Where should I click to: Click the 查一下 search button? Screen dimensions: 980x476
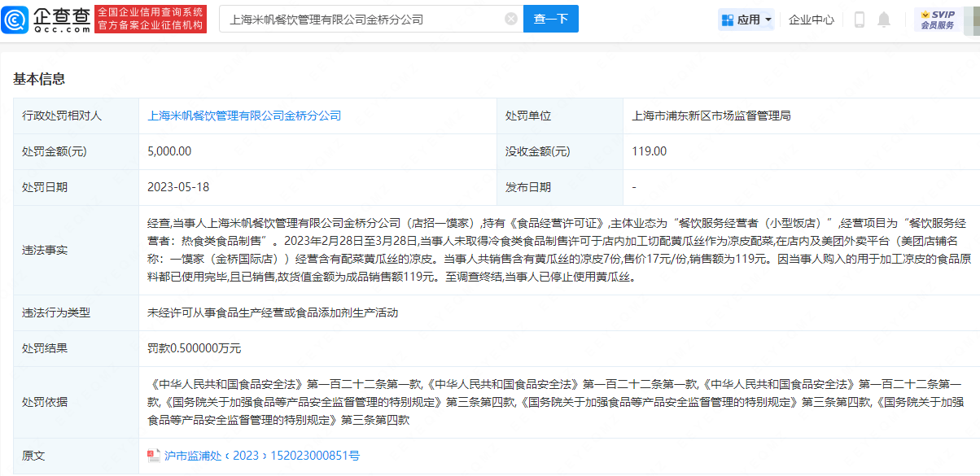550,19
